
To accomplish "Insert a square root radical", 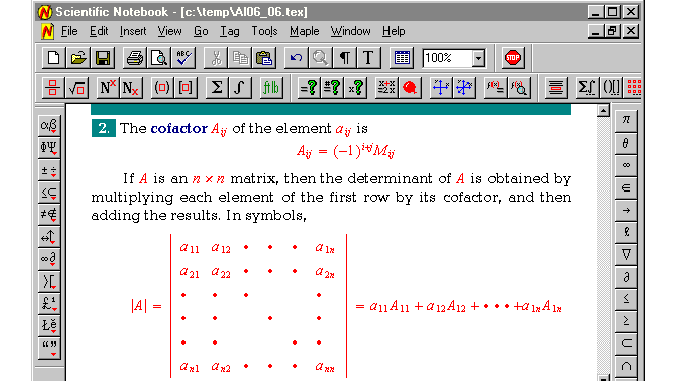I will pyautogui.click(x=77, y=88).
